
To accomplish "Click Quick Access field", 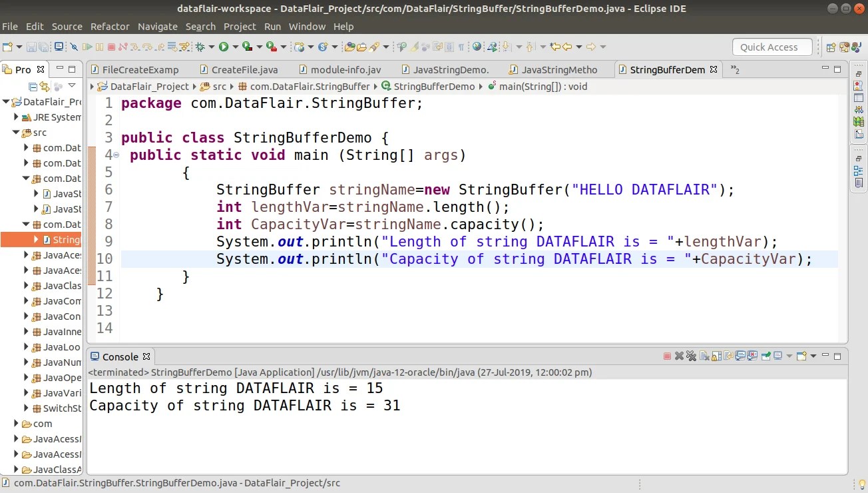I will click(771, 47).
